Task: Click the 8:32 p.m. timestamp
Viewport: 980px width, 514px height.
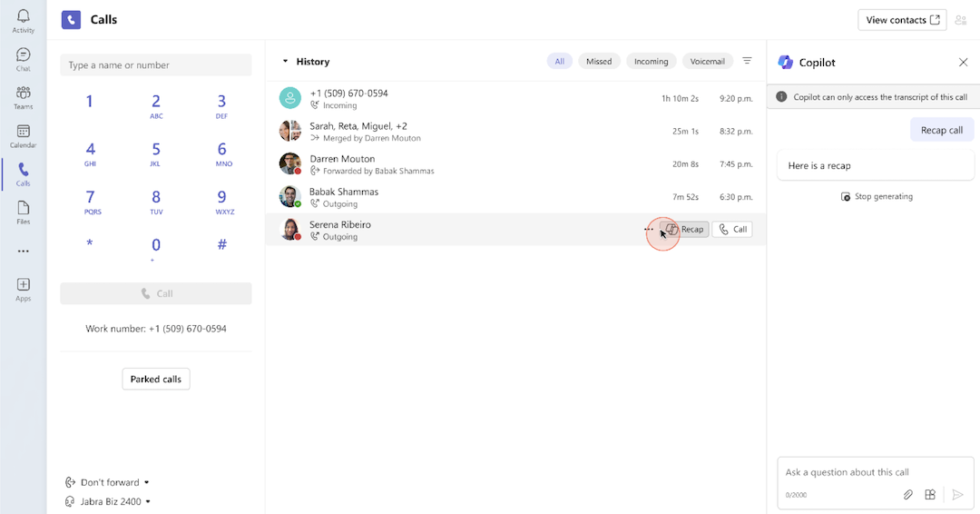Action: [x=736, y=132]
